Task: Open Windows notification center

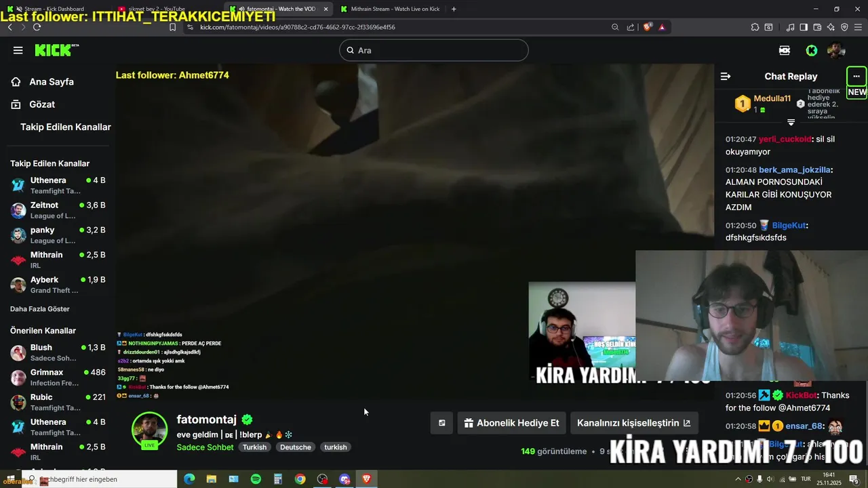Action: pos(854,479)
